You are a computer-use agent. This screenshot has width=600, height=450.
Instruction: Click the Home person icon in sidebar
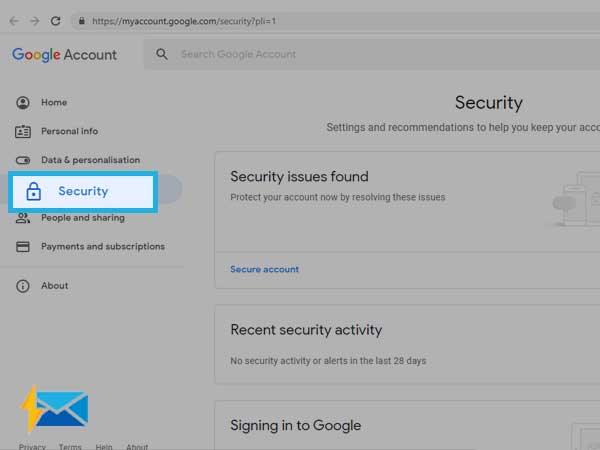click(23, 103)
